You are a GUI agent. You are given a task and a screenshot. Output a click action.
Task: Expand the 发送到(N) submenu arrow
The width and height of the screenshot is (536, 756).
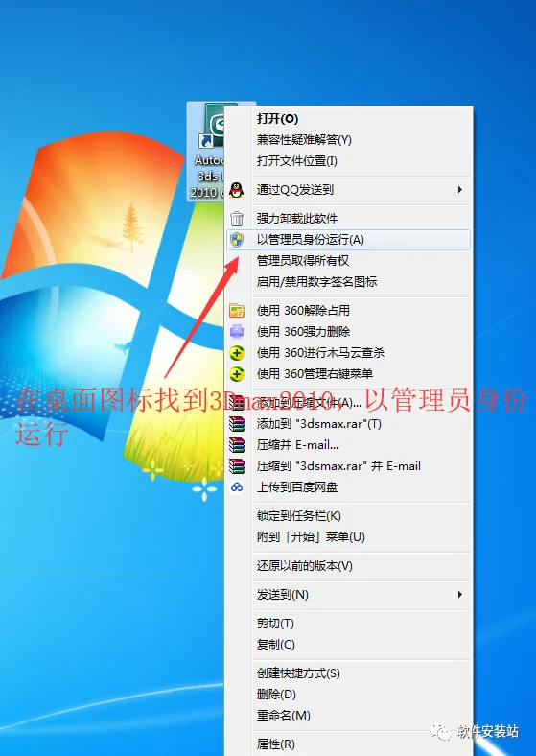point(460,595)
